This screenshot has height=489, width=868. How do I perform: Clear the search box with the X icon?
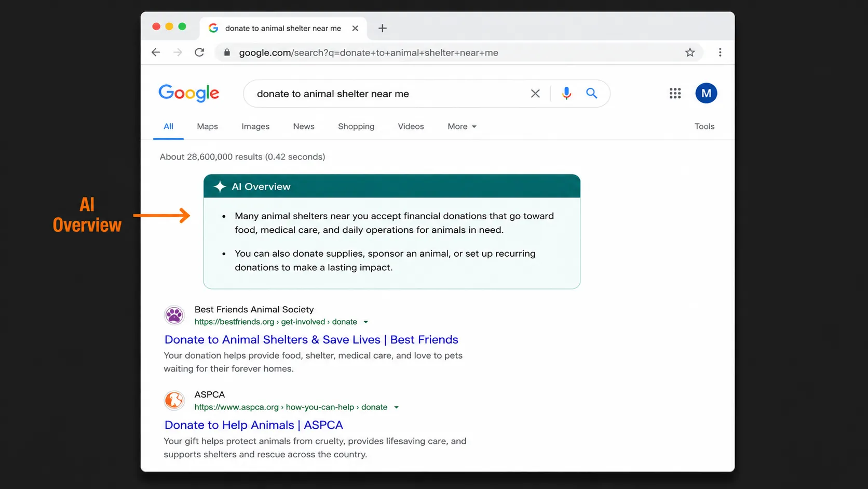pos(535,94)
